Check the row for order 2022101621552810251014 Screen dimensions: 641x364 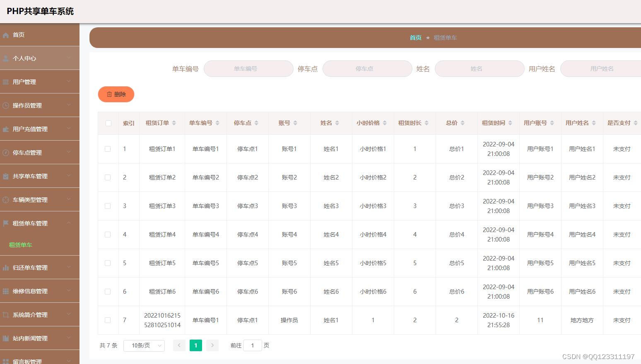[108, 320]
